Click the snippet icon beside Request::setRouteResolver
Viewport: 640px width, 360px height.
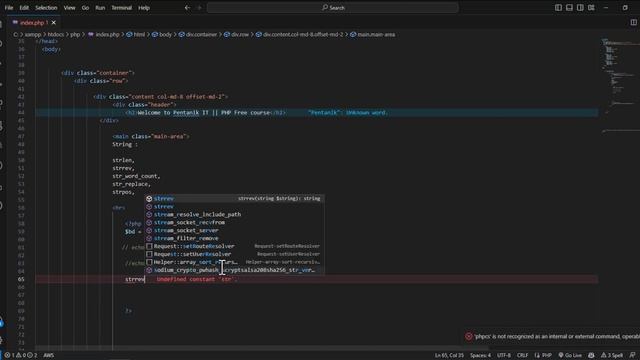pos(149,246)
